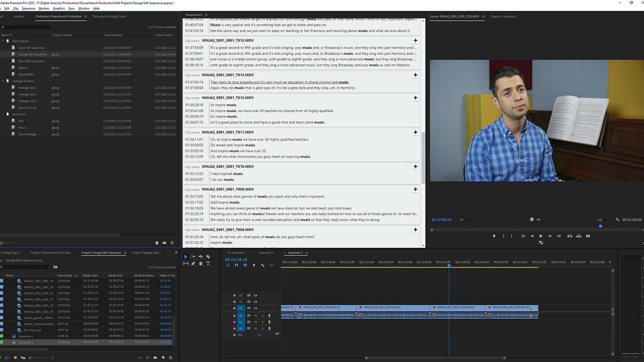Toggle timeline Snap magnet icon
Viewport: 644px width, 362px height.
point(236,265)
